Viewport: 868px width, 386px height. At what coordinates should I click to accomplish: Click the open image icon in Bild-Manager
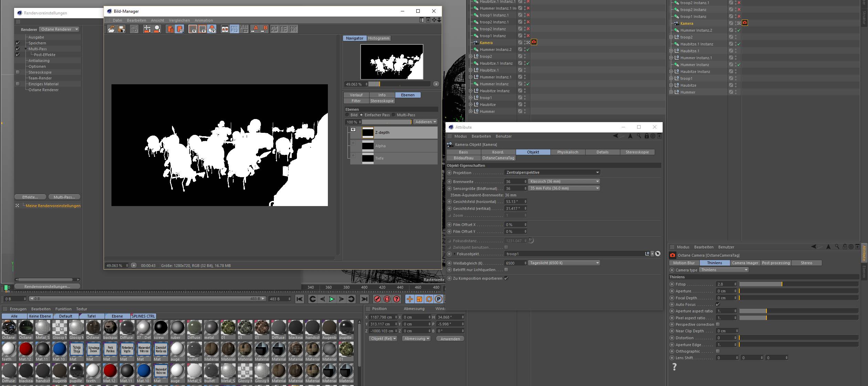tap(111, 29)
